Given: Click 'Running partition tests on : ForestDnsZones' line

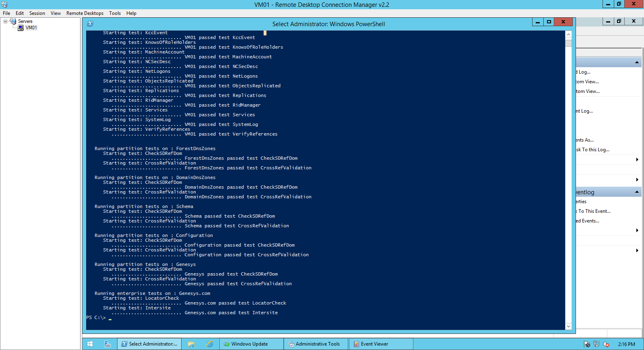Looking at the screenshot, I should point(155,148).
